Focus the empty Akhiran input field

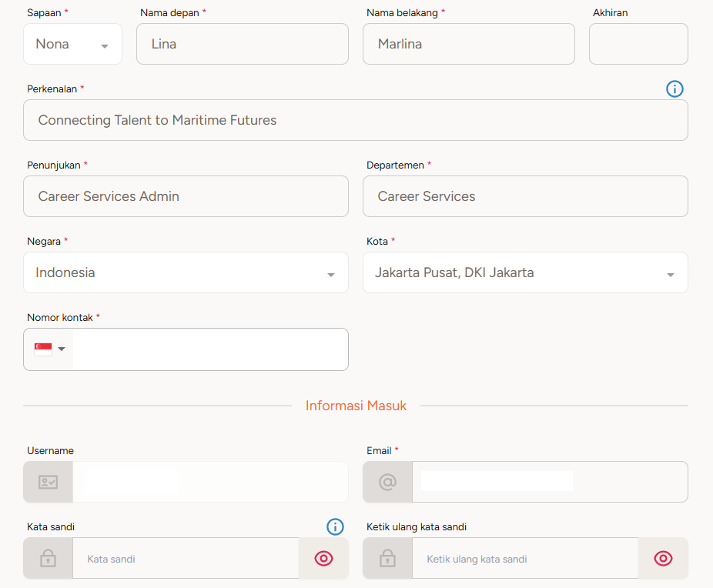point(638,45)
